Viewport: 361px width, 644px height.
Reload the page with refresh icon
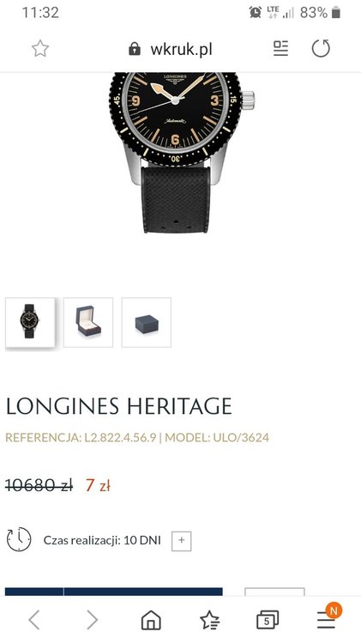pyautogui.click(x=321, y=48)
